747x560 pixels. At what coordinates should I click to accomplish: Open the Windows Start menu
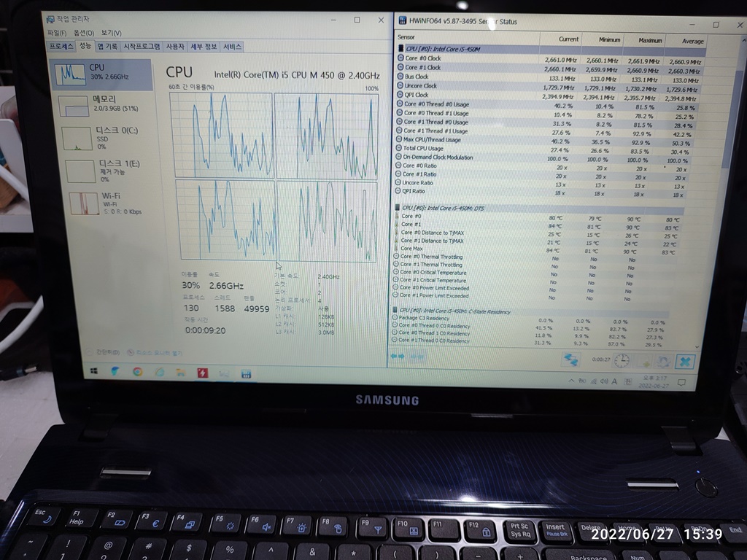(x=94, y=371)
